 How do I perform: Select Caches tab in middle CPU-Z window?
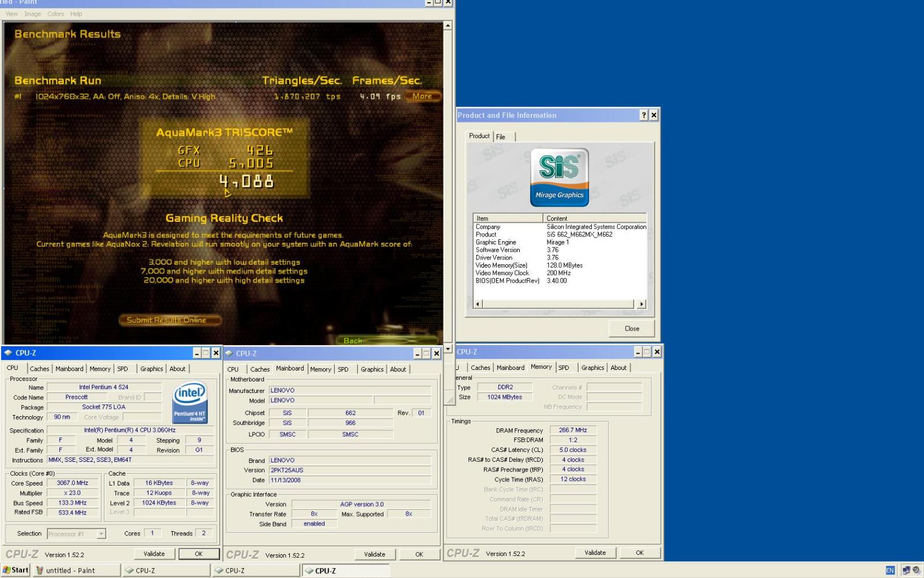tap(260, 369)
